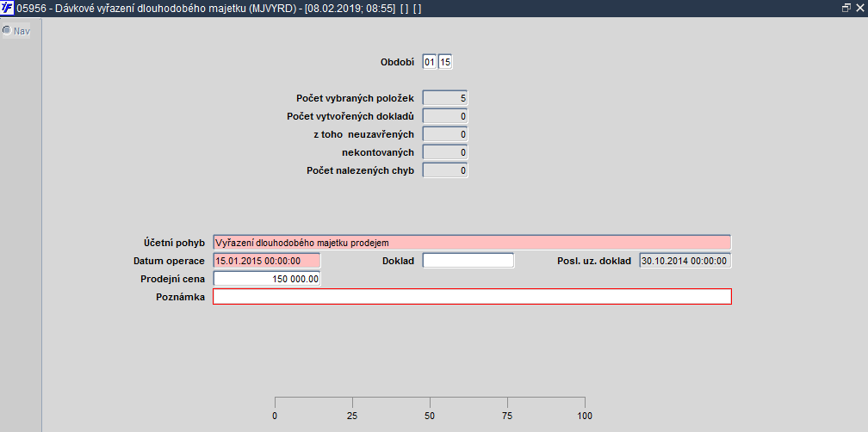
Task: Click the Datum operace field
Action: 267,261
